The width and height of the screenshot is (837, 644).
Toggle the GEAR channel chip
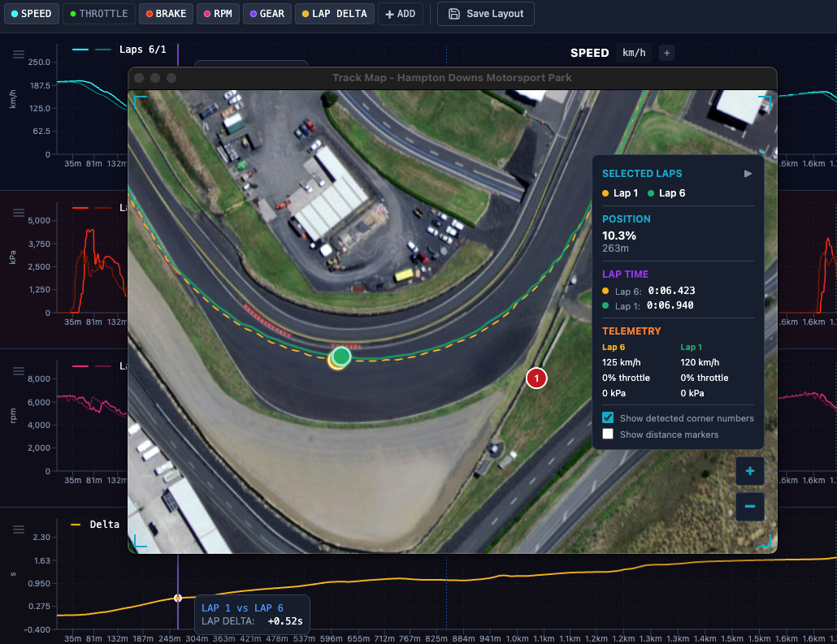[x=267, y=13]
